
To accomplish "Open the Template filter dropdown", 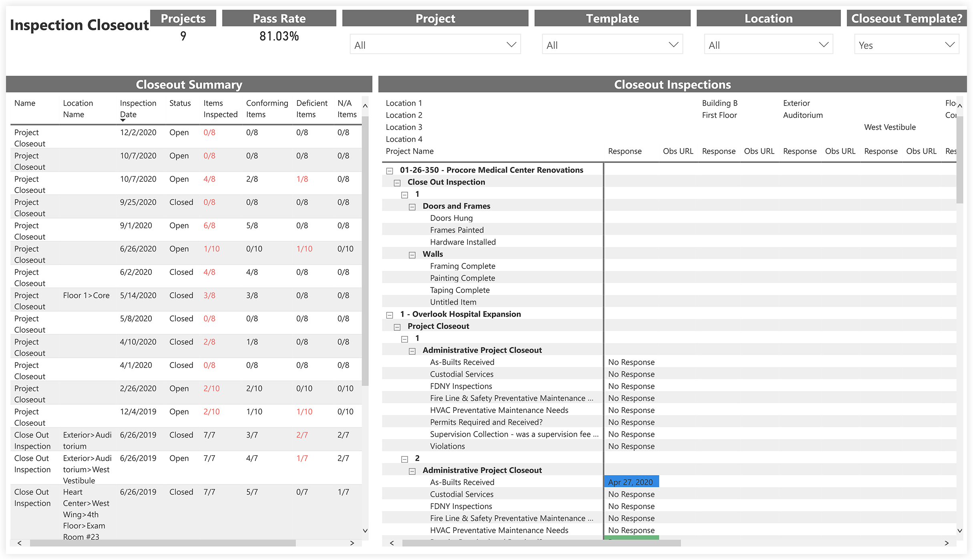I will (x=612, y=45).
